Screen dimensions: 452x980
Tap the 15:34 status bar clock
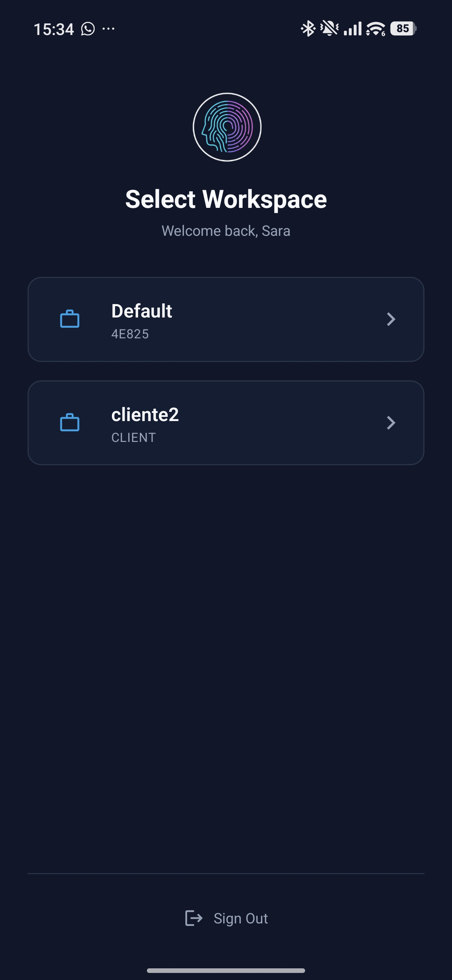click(54, 29)
